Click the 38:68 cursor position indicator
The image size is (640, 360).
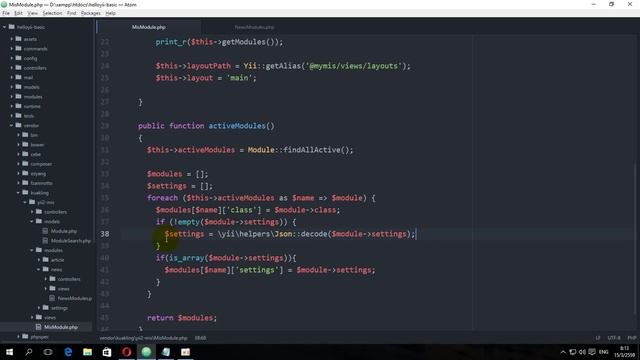200,338
